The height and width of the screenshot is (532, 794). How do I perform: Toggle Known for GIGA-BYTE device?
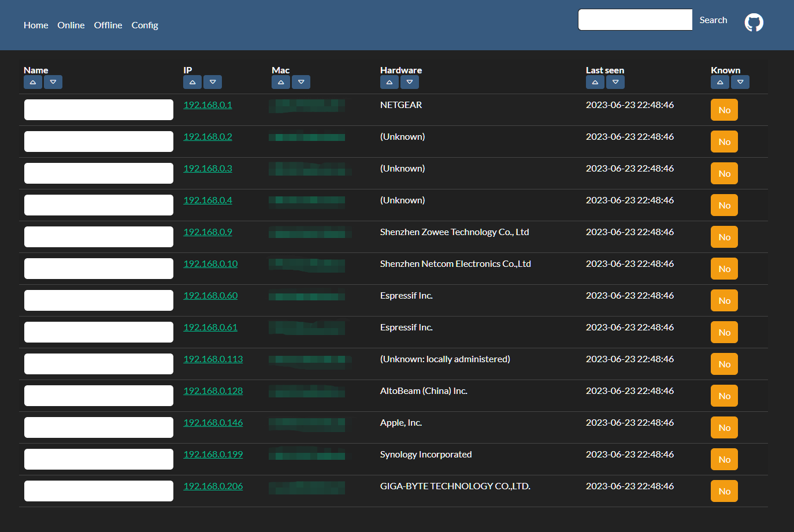[x=724, y=491]
